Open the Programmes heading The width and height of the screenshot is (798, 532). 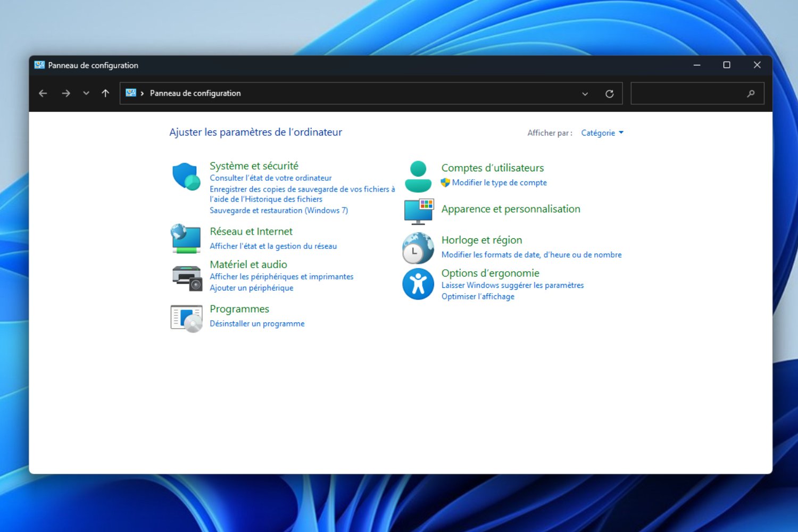[239, 309]
